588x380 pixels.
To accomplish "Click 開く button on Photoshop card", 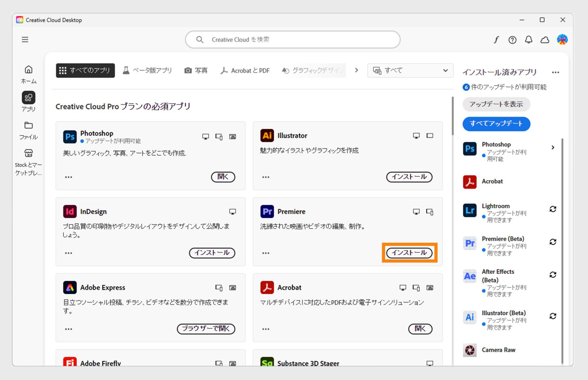I will tap(223, 177).
